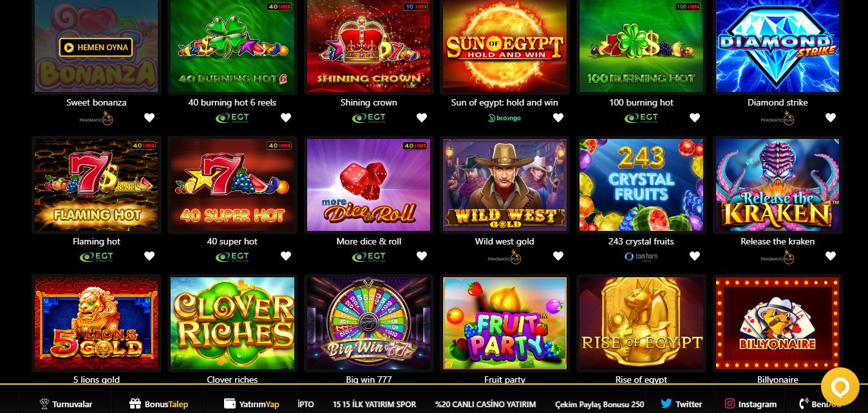Click the heart icon under 40 super hot

[x=286, y=256]
